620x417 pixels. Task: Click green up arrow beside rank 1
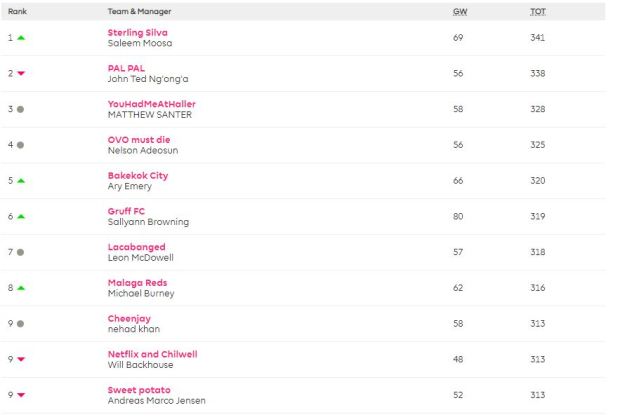[21, 38]
